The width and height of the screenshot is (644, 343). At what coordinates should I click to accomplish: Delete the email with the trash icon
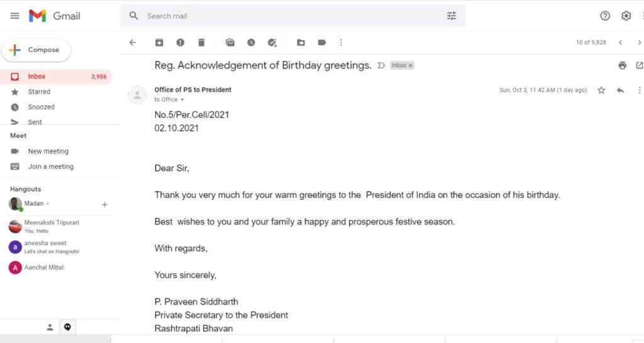pos(201,42)
